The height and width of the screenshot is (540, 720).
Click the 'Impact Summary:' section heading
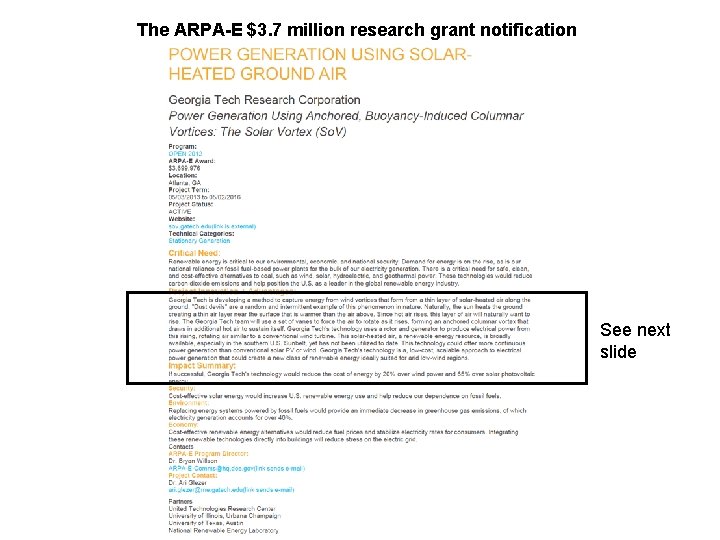(x=202, y=366)
